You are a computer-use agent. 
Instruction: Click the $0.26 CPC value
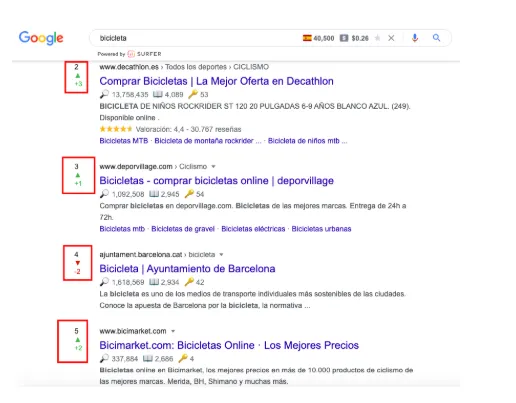click(360, 38)
